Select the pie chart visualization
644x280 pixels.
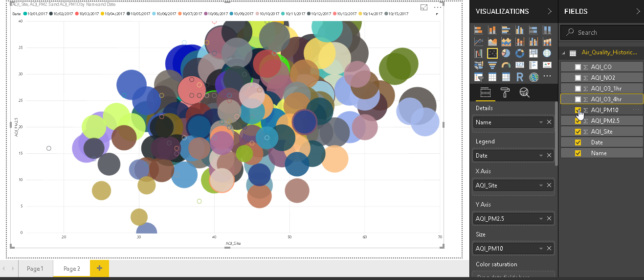506,53
